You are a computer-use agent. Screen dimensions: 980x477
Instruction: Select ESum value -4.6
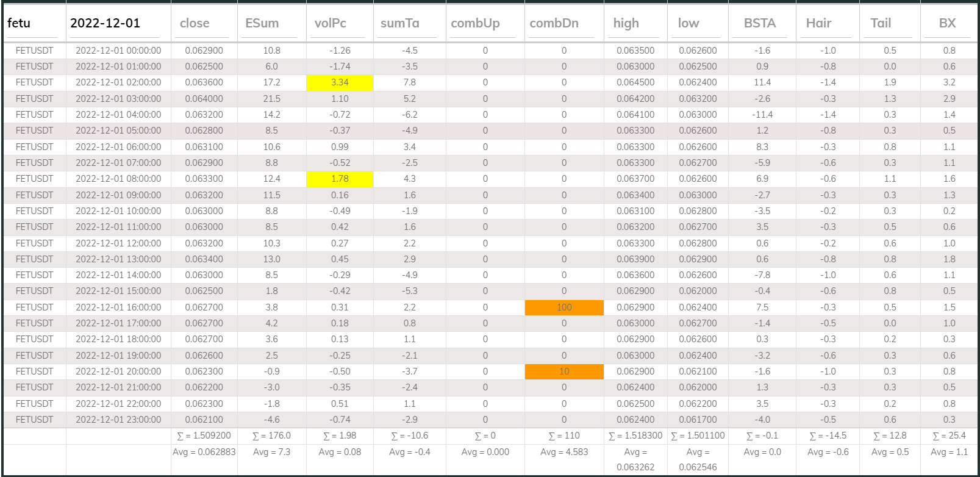(x=272, y=420)
